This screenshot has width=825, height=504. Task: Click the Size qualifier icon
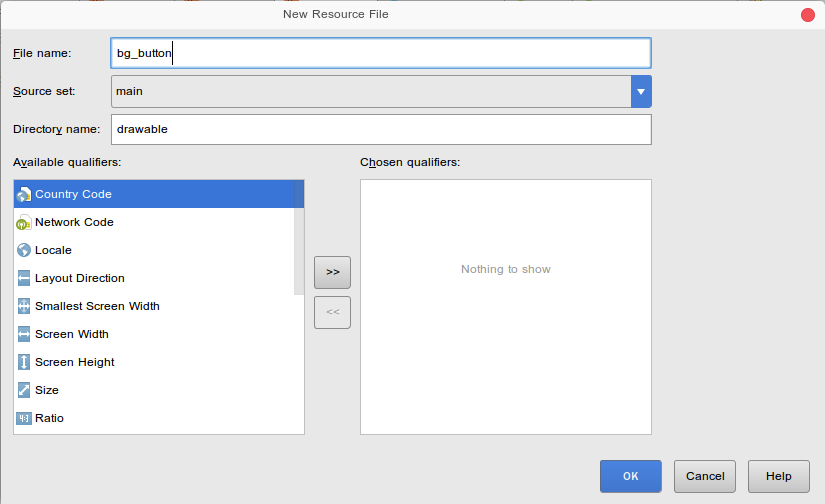point(24,390)
